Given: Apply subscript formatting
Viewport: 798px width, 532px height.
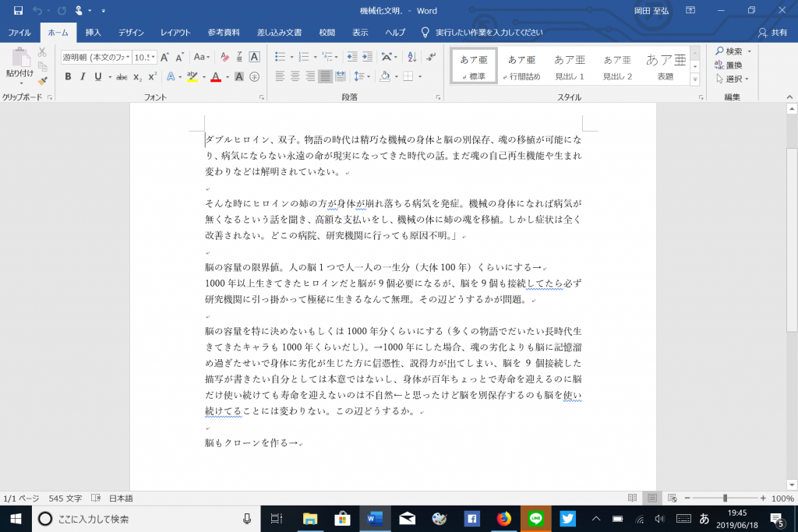Looking at the screenshot, I should pyautogui.click(x=137, y=77).
